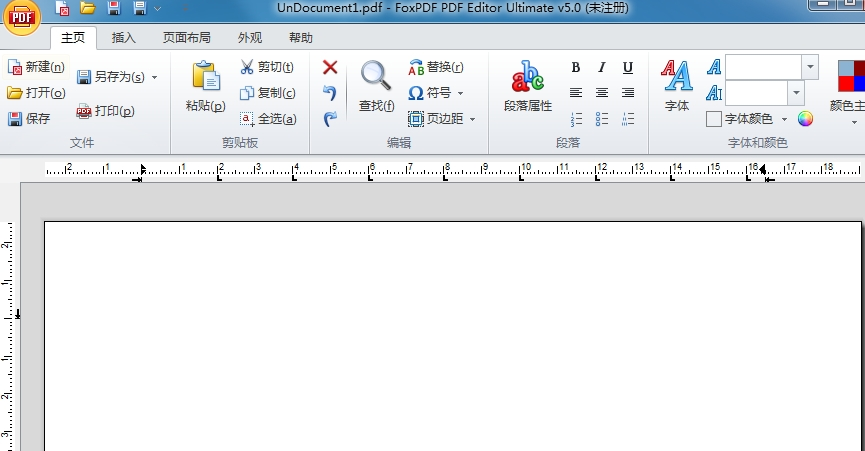Expand the 字体颜色 dropdown arrow
The image size is (865, 451).
(x=784, y=119)
